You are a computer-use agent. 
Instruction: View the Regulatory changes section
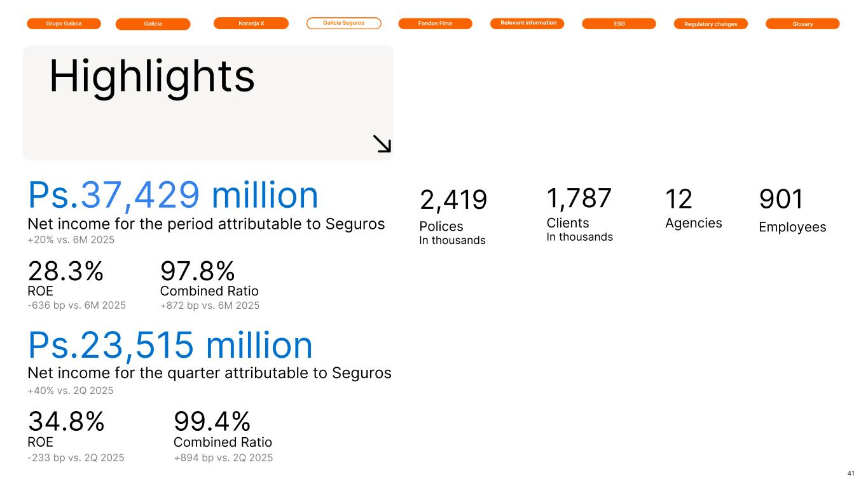(x=710, y=24)
